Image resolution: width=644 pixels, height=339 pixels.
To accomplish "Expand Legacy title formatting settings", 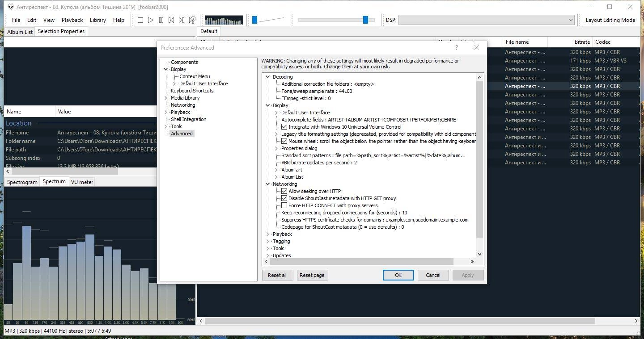I will tap(276, 134).
